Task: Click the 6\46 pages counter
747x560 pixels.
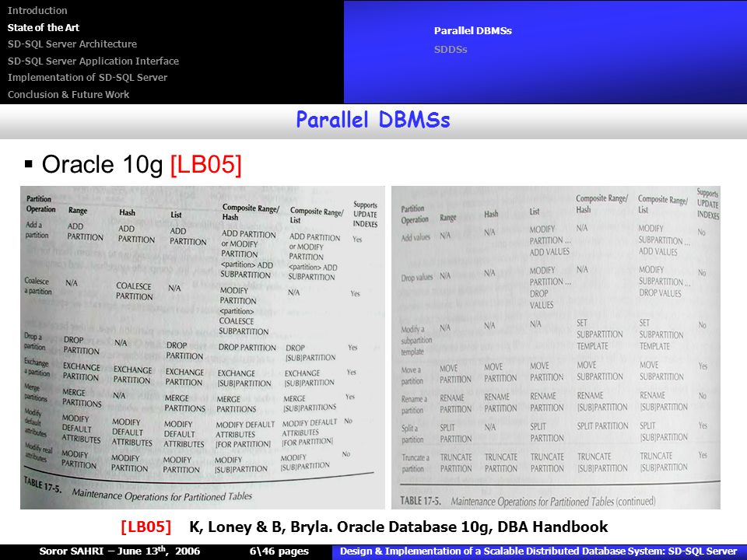Action: click(x=279, y=551)
